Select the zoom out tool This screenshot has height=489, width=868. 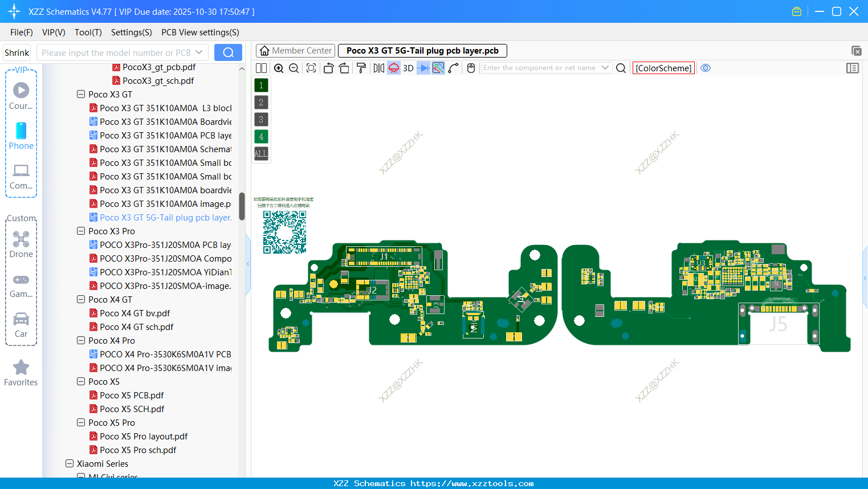[294, 68]
